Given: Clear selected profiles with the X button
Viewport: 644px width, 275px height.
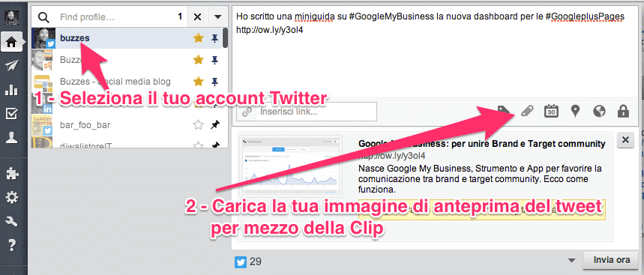Looking at the screenshot, I should coord(198,16).
